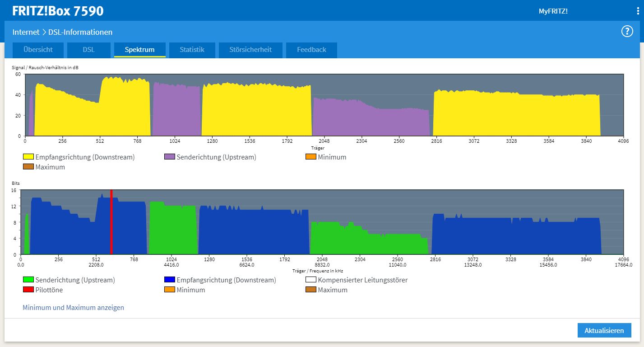Click white Kompensierter Leitungsstörer swatch
The image size is (644, 347).
pyautogui.click(x=311, y=280)
